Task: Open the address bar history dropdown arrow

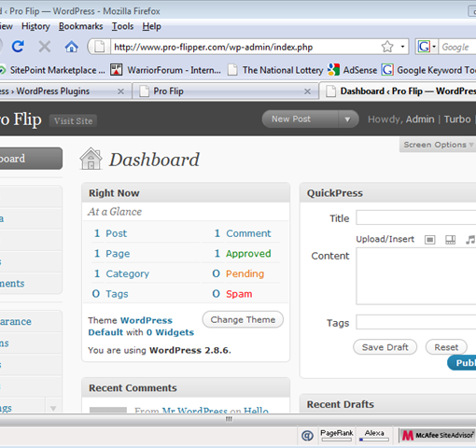Action: coord(402,47)
